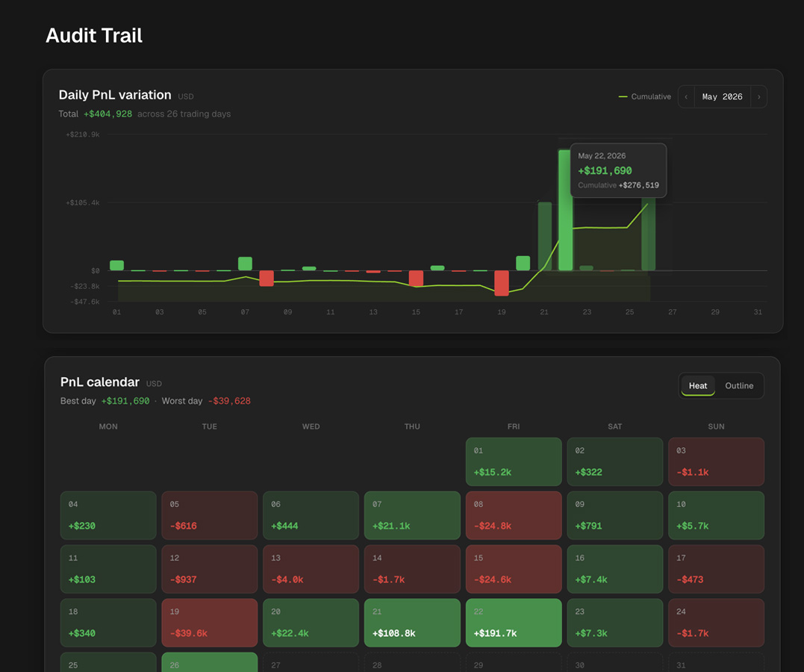This screenshot has width=804, height=672.
Task: Click the Audit Trail page heading
Action: [x=94, y=35]
